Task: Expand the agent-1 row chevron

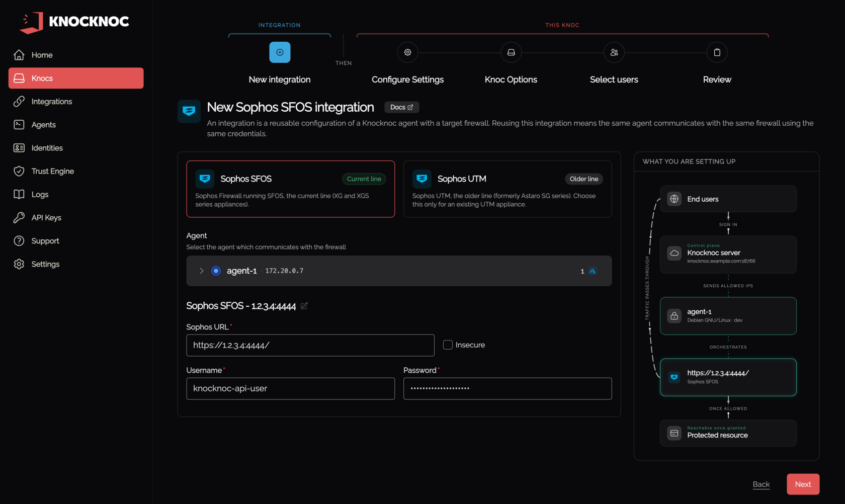Action: [202, 271]
